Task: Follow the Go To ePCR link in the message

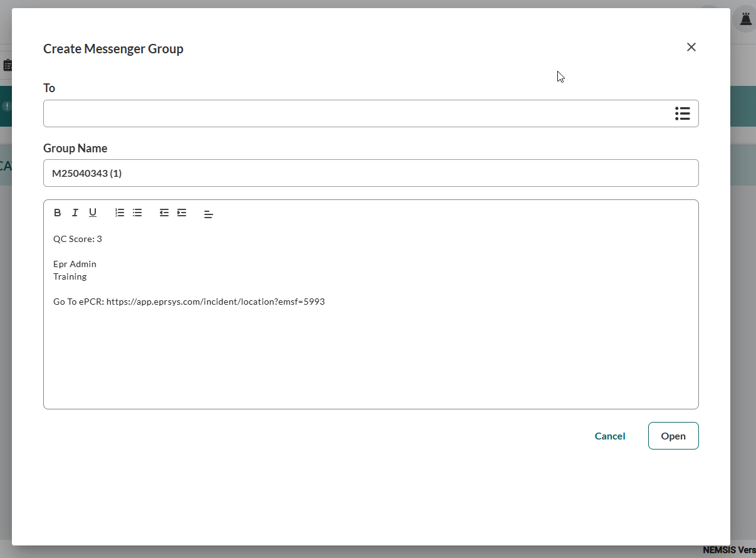Action: click(216, 302)
